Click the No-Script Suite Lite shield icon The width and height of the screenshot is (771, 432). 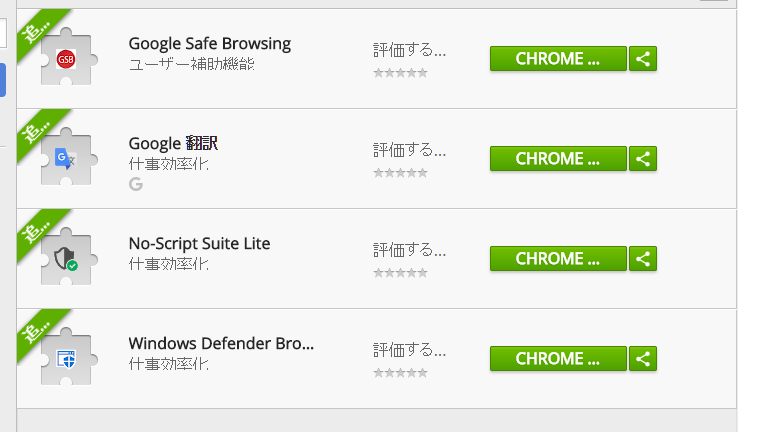(x=66, y=259)
